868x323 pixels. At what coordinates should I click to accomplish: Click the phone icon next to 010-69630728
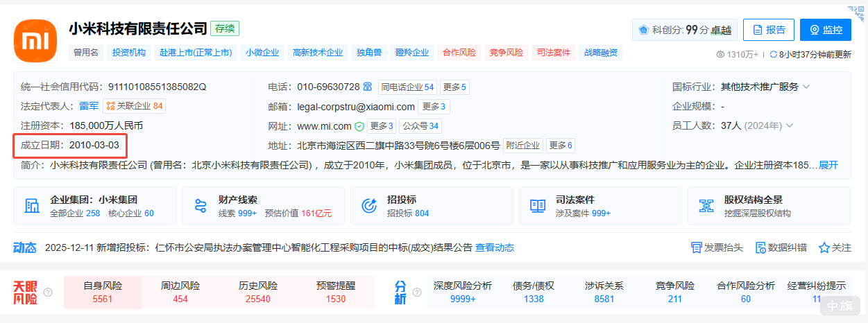368,87
